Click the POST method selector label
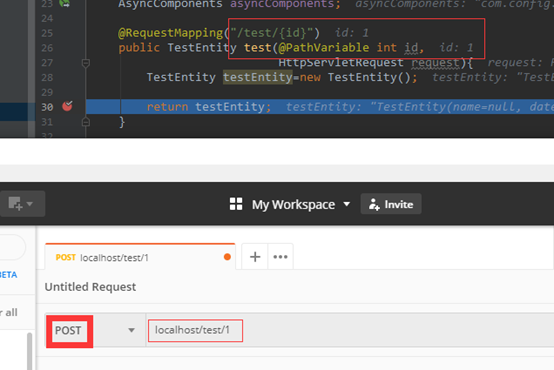 point(68,330)
